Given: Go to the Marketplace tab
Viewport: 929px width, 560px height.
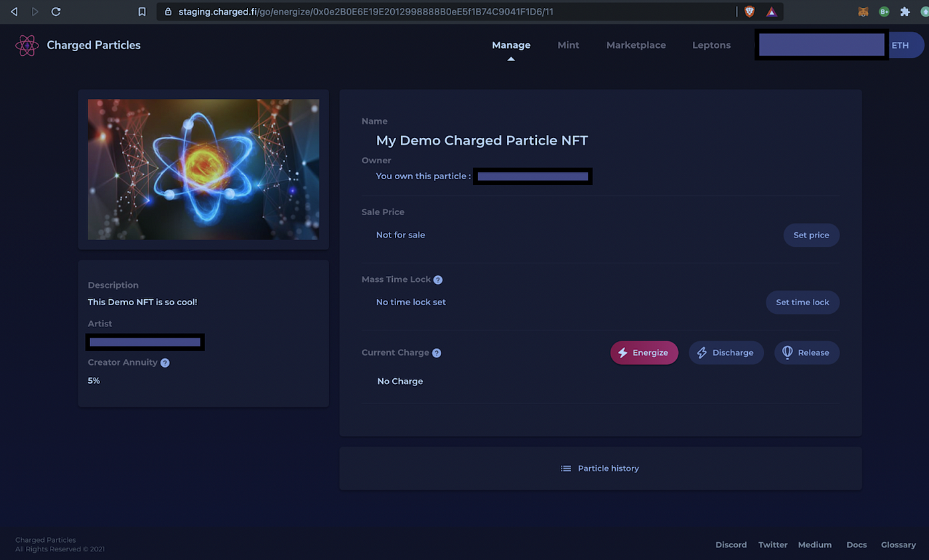Looking at the screenshot, I should pos(636,45).
